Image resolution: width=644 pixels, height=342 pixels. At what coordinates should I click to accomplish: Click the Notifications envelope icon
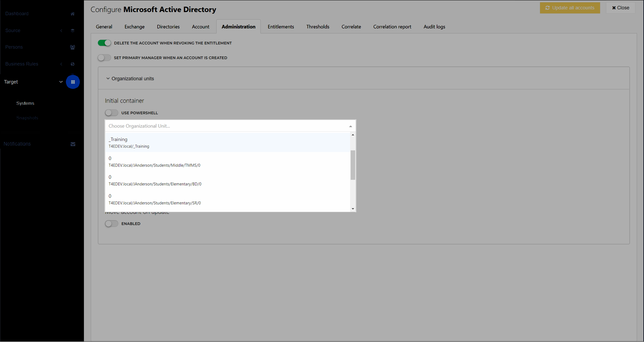tap(73, 144)
